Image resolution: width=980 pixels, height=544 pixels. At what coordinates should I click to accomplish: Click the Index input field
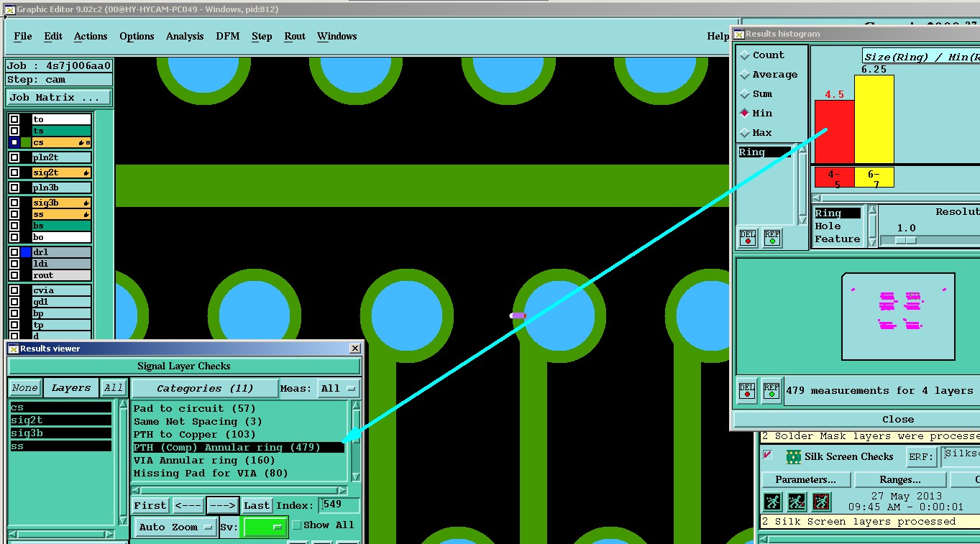339,506
